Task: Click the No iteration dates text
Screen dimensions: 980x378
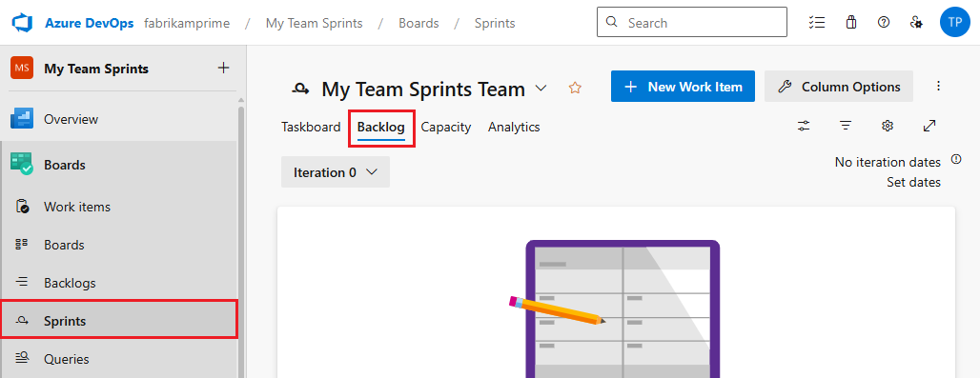Action: click(x=888, y=162)
